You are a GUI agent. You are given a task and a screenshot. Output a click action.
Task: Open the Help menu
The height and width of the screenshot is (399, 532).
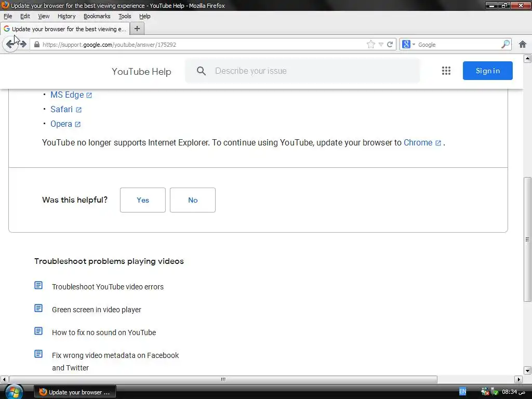pos(144,16)
